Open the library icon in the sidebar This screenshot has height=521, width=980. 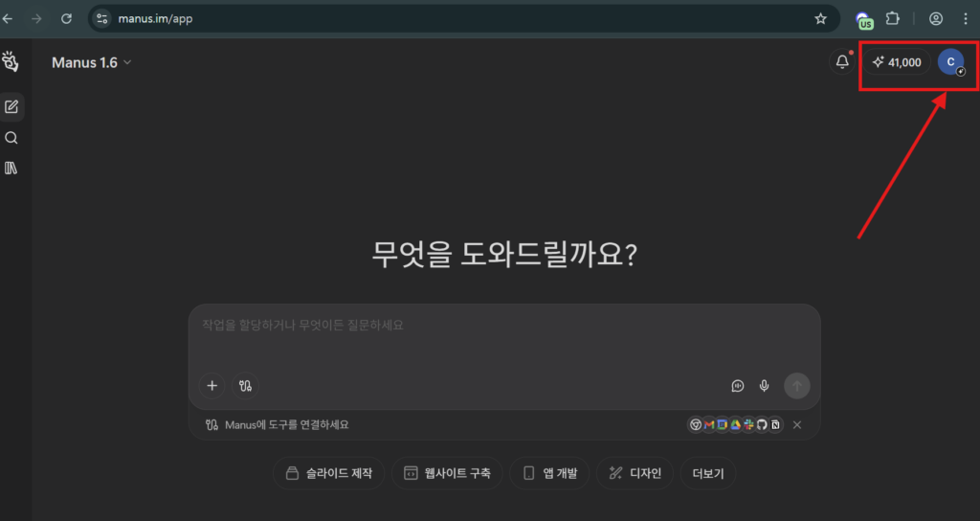[x=11, y=169]
